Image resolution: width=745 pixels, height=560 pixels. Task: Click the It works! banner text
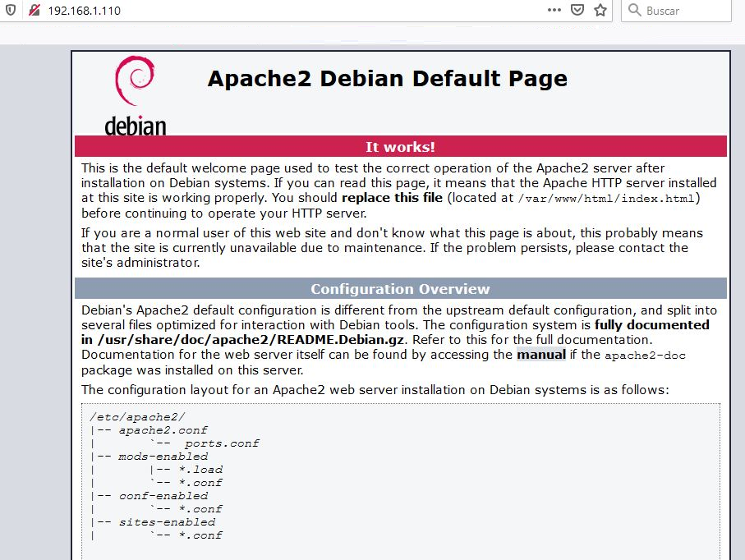[400, 147]
